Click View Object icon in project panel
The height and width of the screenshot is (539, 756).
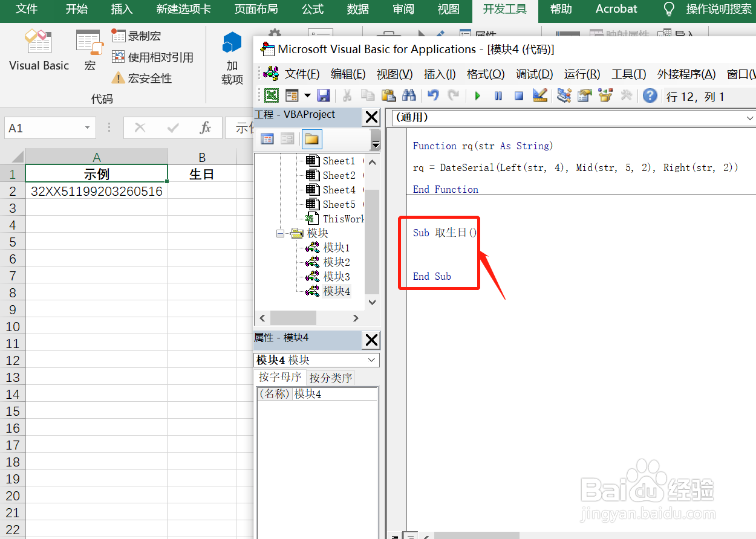pos(287,139)
